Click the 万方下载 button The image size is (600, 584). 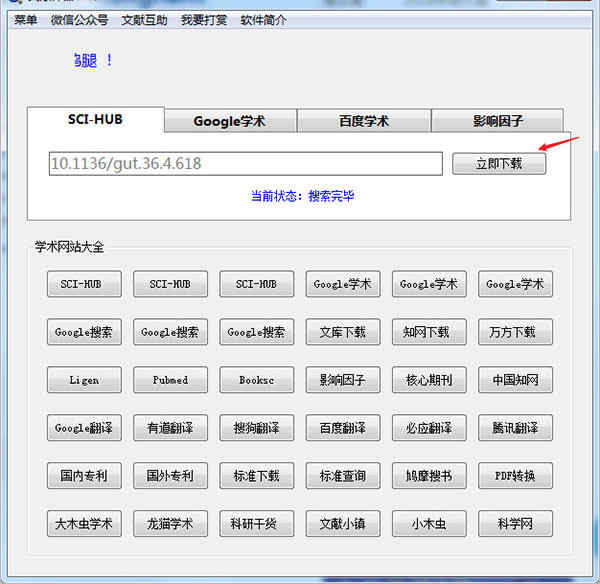515,332
